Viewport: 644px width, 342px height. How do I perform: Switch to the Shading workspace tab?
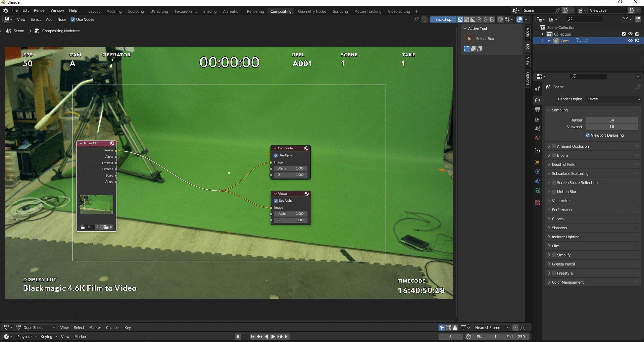point(210,11)
